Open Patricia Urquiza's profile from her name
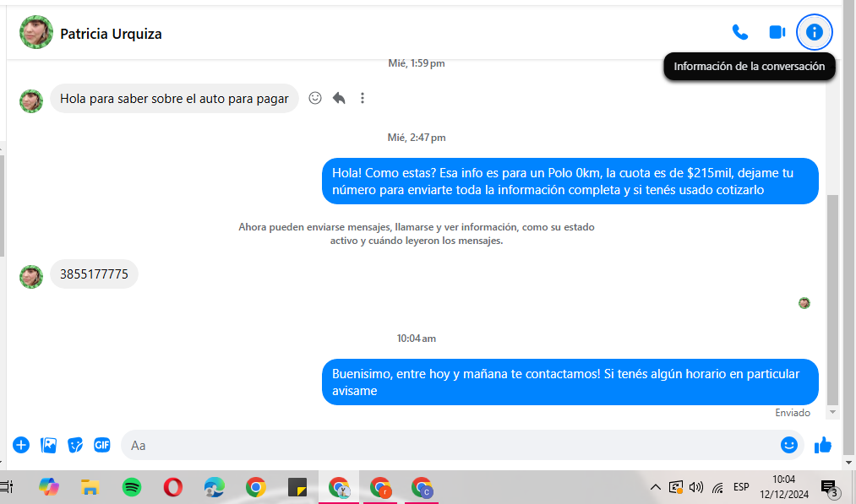The width and height of the screenshot is (856, 504). point(111,34)
